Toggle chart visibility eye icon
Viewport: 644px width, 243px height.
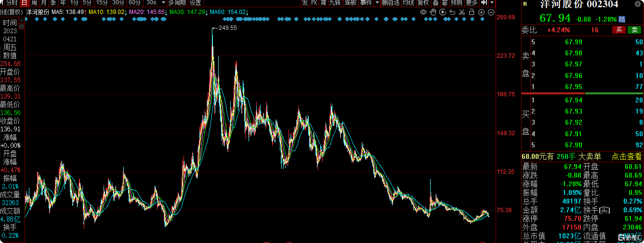click(423, 12)
